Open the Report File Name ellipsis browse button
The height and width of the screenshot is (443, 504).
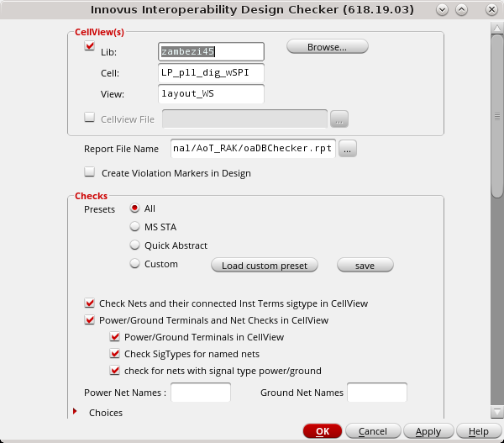[x=348, y=149]
